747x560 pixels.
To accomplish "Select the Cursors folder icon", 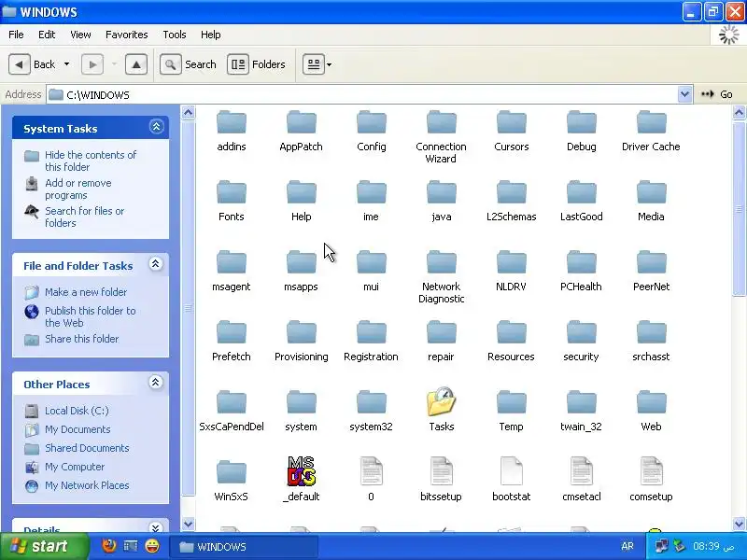I will click(x=511, y=122).
